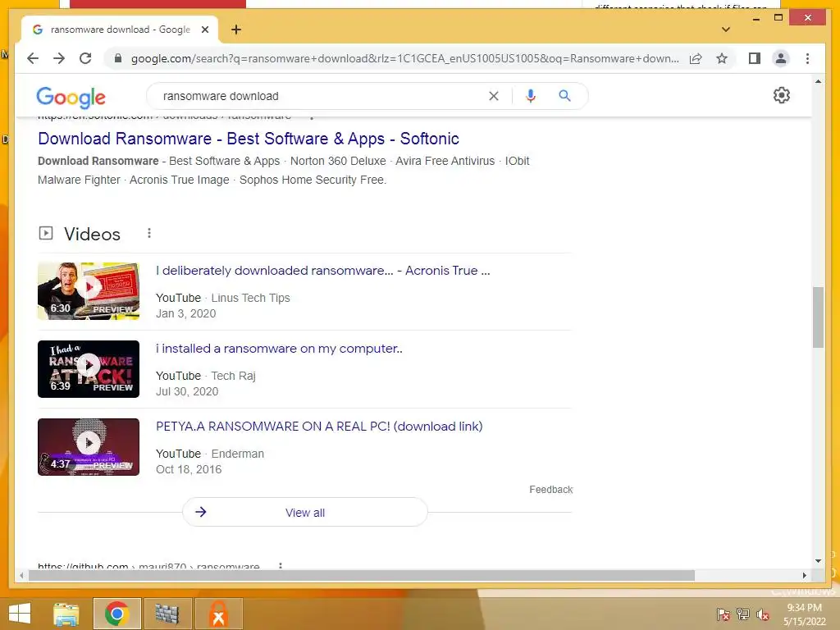840x630 pixels.
Task: Play the Enderman PETYA.A video thumbnail
Action: coord(89,447)
